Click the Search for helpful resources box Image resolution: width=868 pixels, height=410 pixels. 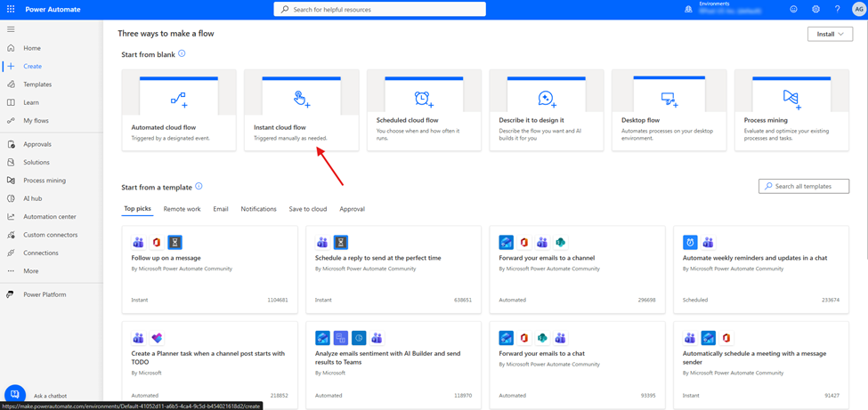380,9
